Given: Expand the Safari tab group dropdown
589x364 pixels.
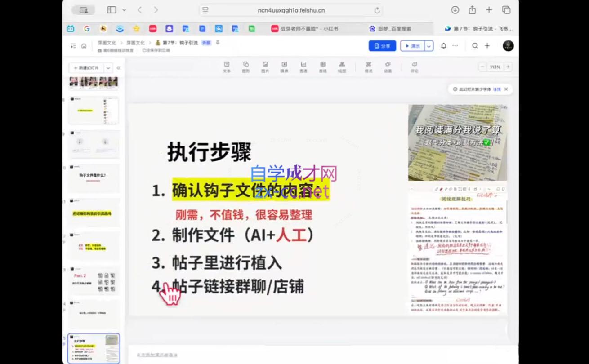Looking at the screenshot, I should tap(124, 10).
